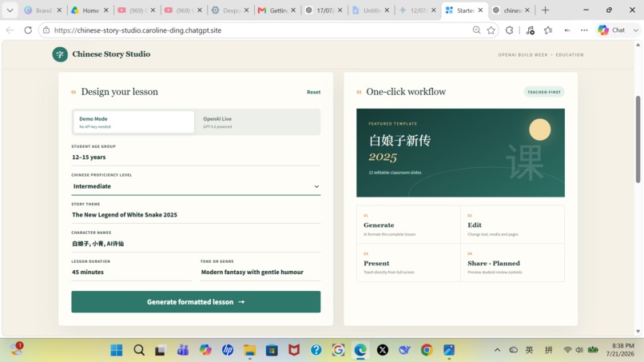Click the Reset link
644x362 pixels.
(313, 92)
